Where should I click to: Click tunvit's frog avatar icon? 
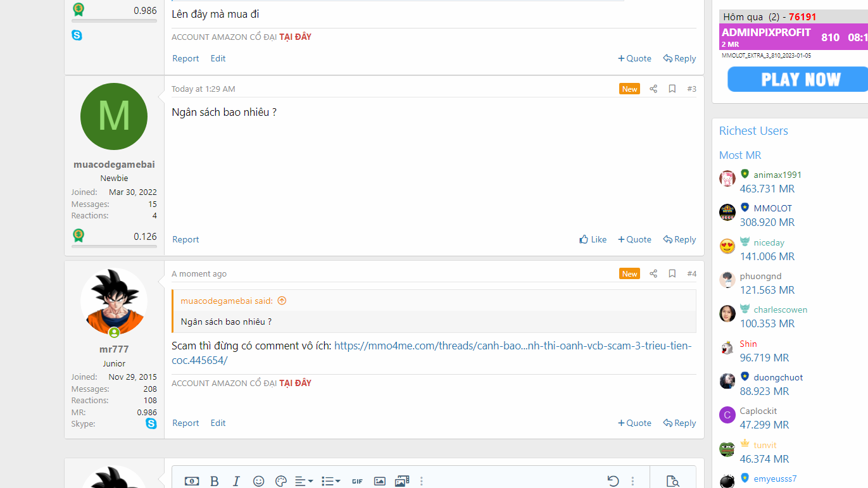click(x=727, y=449)
